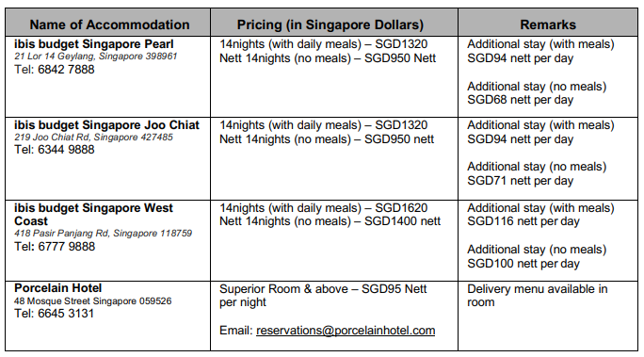
Task: Click the Name of Accommodation column header
Action: [109, 24]
